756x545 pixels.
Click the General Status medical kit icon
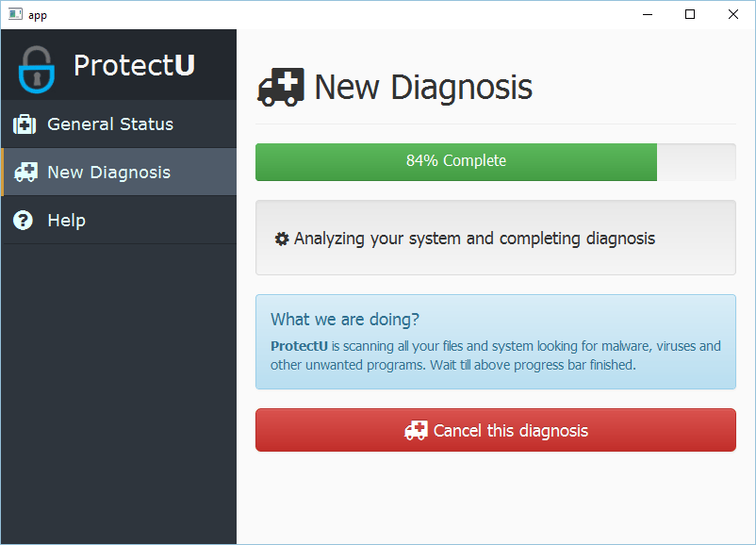point(25,124)
